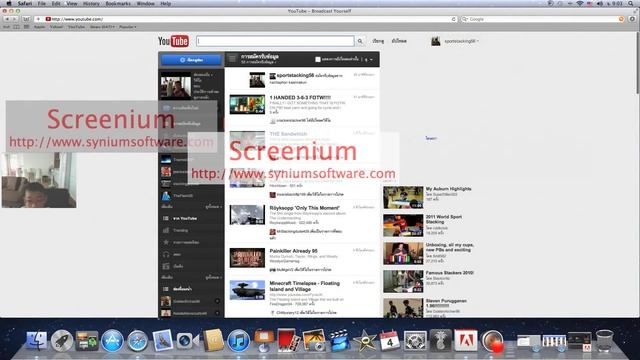Open Adobe application icon in the Dock

point(466,341)
